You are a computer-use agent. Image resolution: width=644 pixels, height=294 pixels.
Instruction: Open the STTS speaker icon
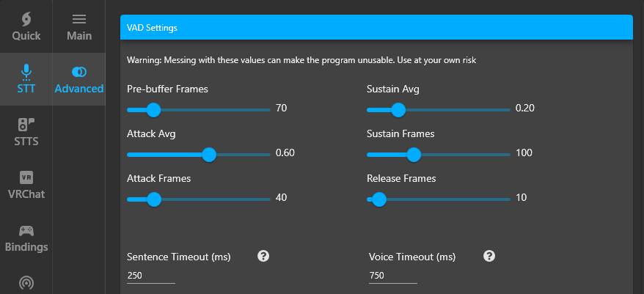26,125
